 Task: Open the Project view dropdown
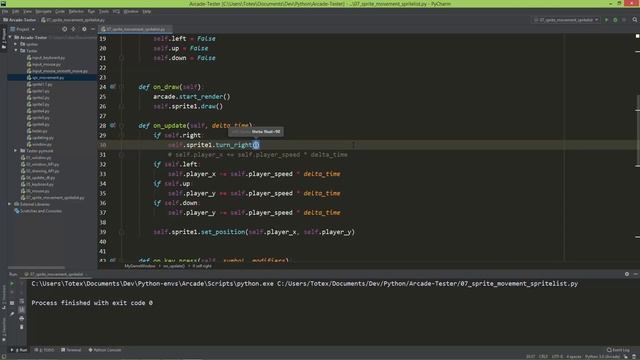[23, 29]
